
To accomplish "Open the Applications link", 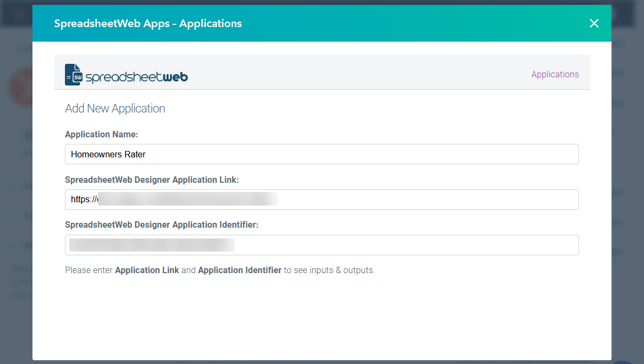I will tap(555, 74).
